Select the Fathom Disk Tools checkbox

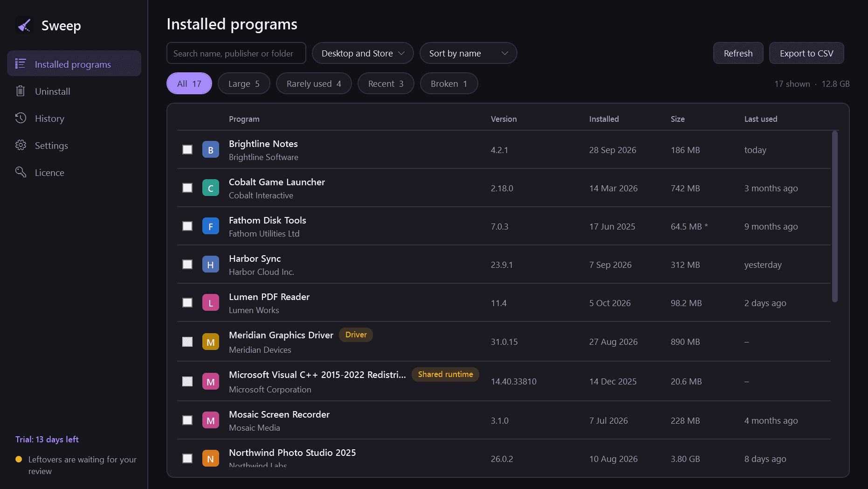click(187, 226)
